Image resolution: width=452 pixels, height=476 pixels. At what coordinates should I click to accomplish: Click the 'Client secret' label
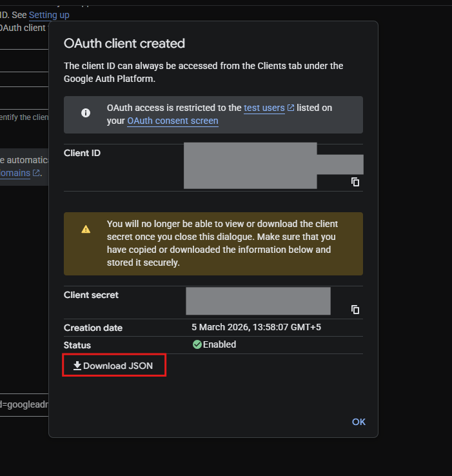point(91,295)
